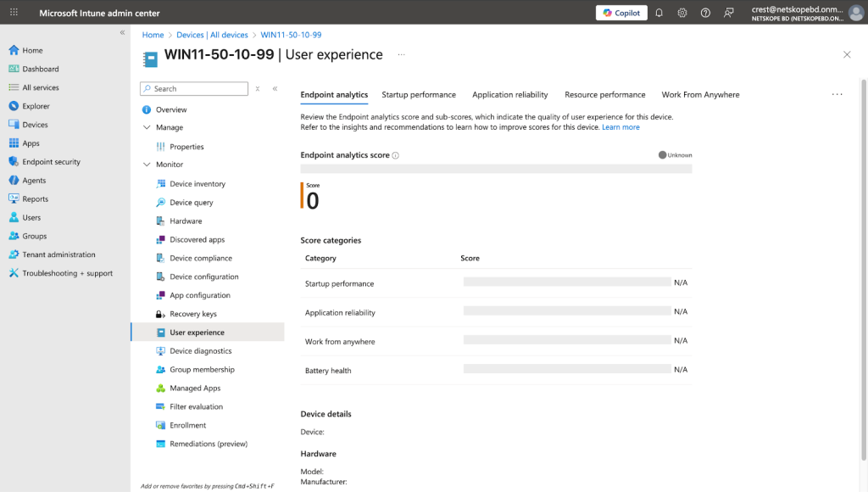Open App configuration
This screenshot has height=492, width=868.
[200, 295]
